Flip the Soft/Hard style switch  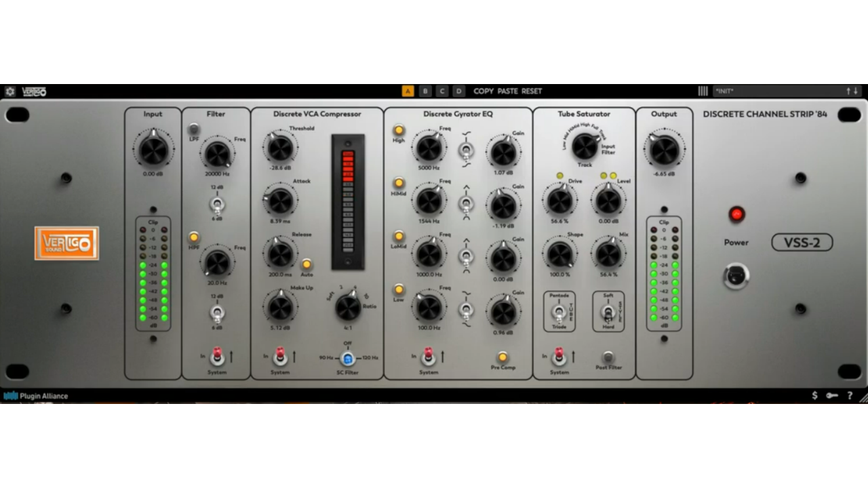click(608, 312)
